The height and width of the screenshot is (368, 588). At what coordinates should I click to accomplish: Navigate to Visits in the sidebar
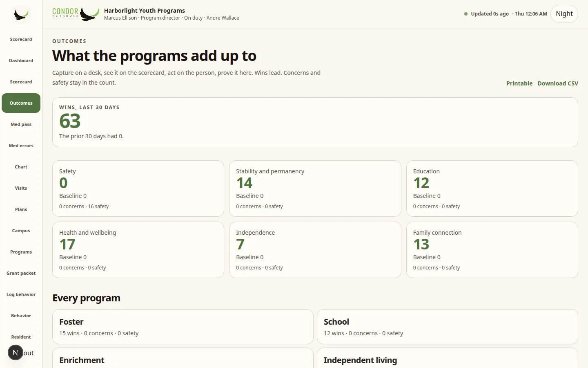[21, 188]
